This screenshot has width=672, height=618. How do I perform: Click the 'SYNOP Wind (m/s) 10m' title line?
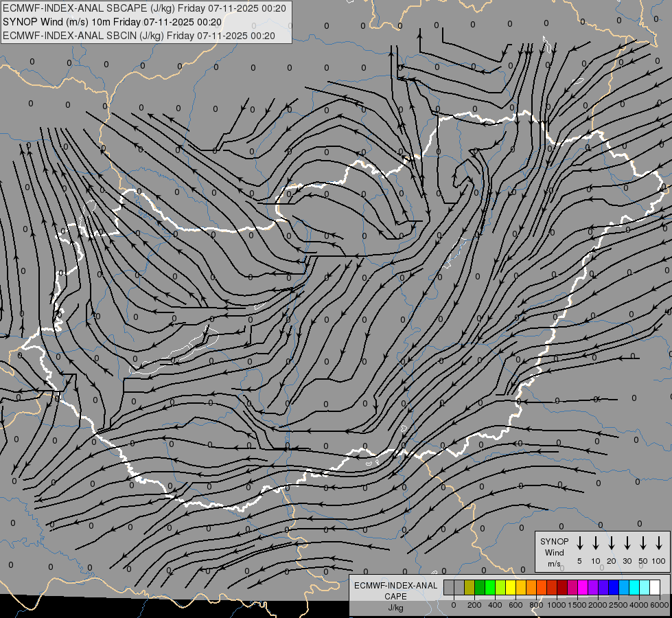[113, 22]
